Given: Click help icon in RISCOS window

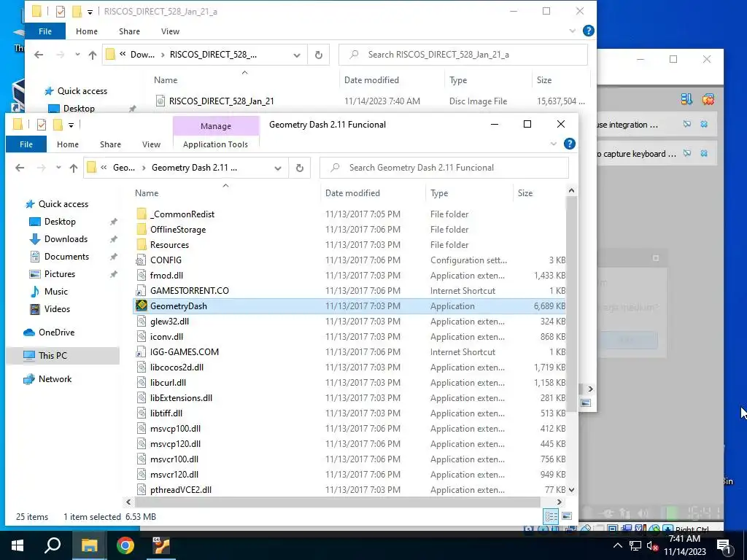Looking at the screenshot, I should (x=589, y=31).
